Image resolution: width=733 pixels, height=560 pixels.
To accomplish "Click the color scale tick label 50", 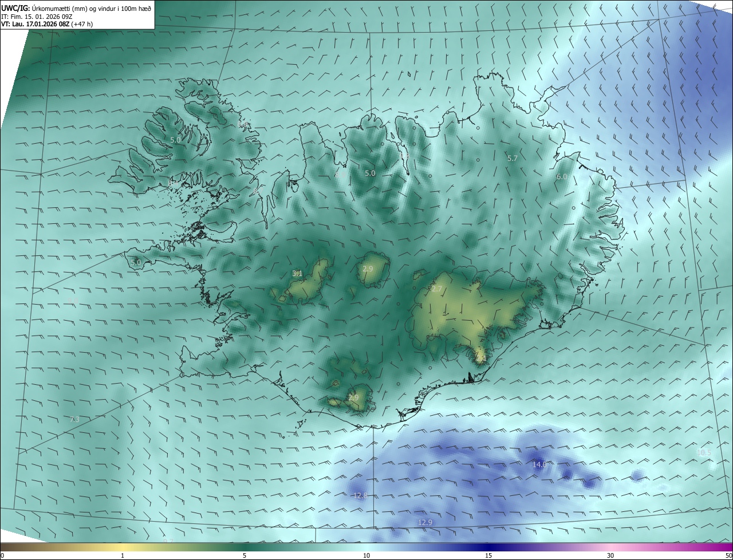I will point(728,555).
